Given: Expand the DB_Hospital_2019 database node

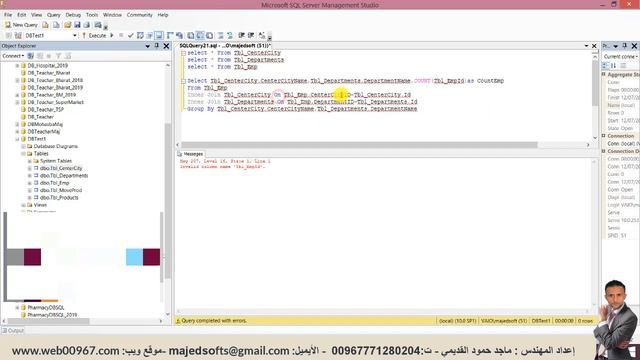Looking at the screenshot, I should click(x=17, y=65).
